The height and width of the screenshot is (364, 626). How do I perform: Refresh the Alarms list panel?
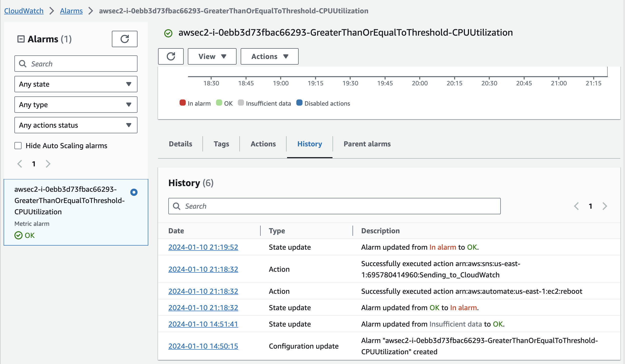(x=124, y=39)
